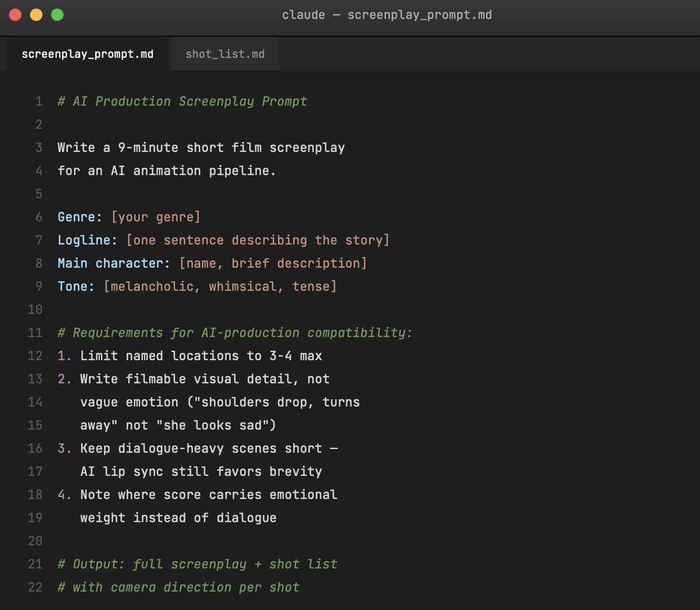Click line number 1 in the gutter
Image resolution: width=700 pixels, height=610 pixels.
38,102
